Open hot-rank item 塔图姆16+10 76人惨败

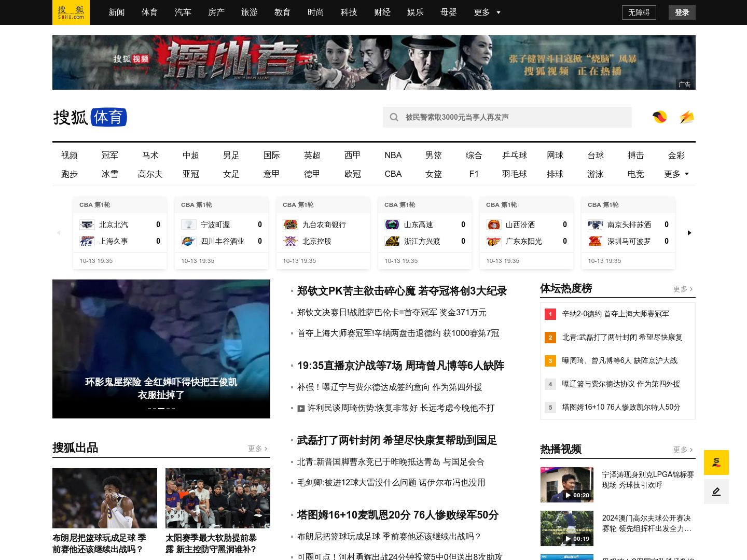click(621, 408)
